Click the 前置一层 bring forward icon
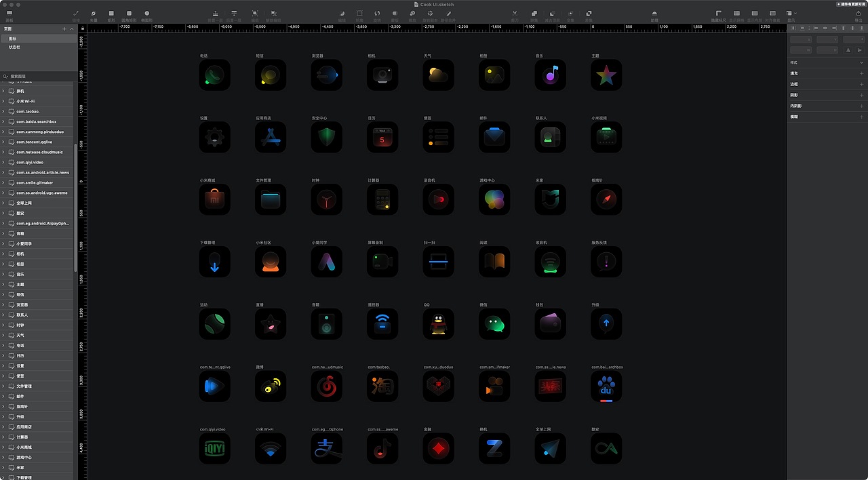The height and width of the screenshot is (480, 868). click(x=216, y=13)
